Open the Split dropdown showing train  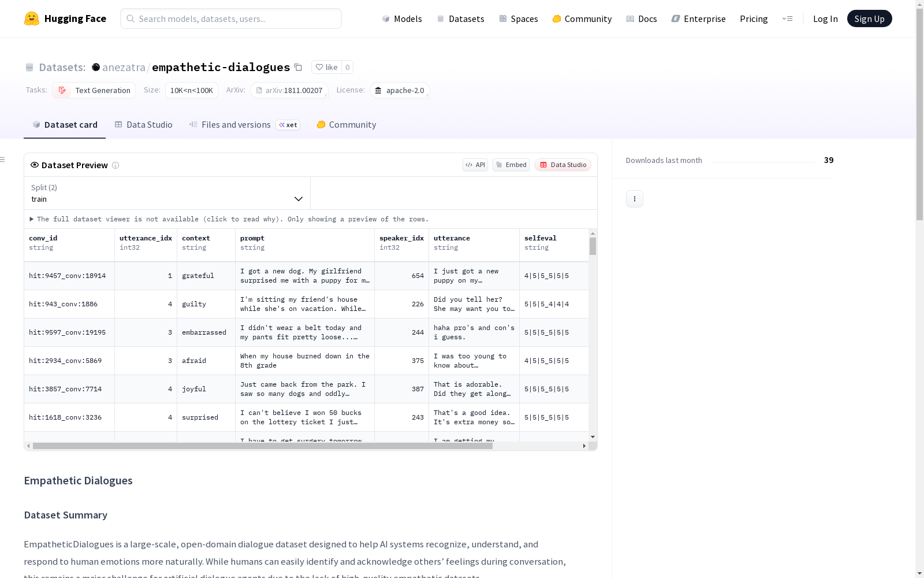[x=167, y=193]
